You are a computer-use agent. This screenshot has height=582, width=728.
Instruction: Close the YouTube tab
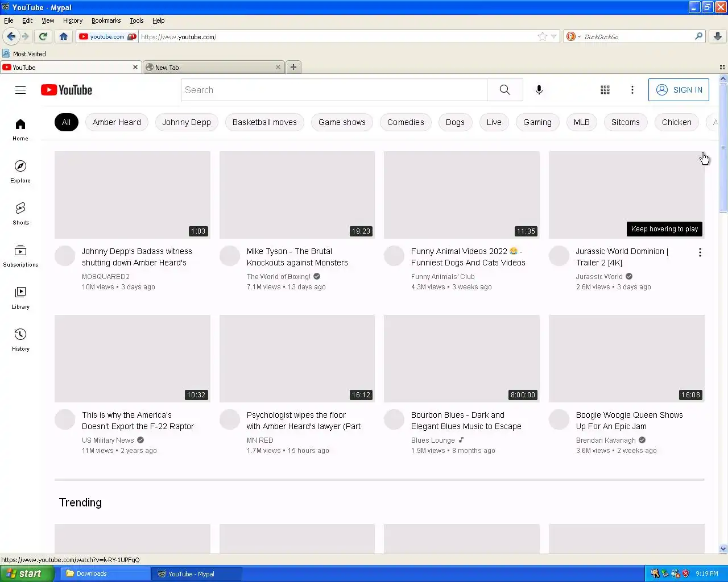(x=135, y=67)
